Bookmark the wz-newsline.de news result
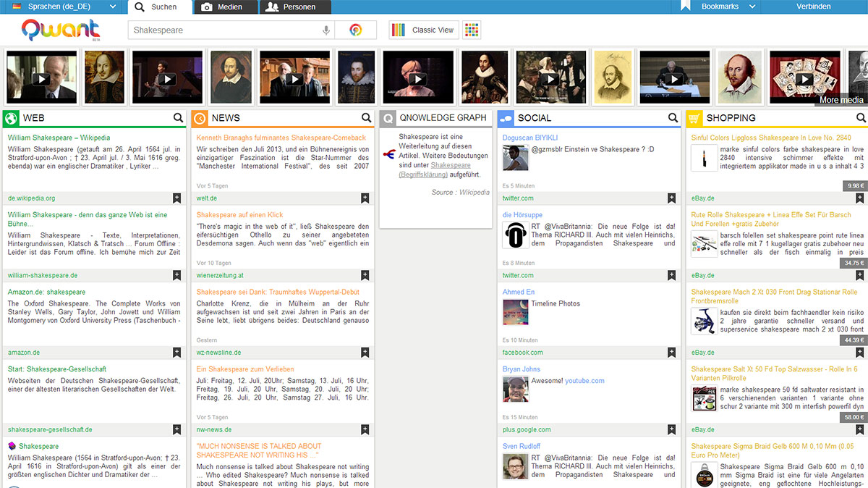This screenshot has width=868, height=488. click(365, 353)
